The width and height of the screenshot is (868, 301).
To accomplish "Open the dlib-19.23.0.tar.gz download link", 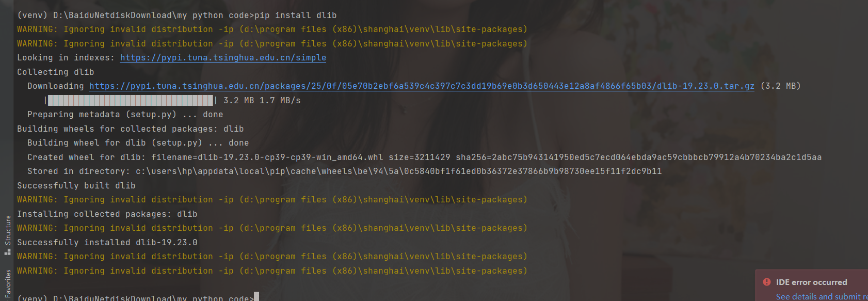I will pos(422,86).
